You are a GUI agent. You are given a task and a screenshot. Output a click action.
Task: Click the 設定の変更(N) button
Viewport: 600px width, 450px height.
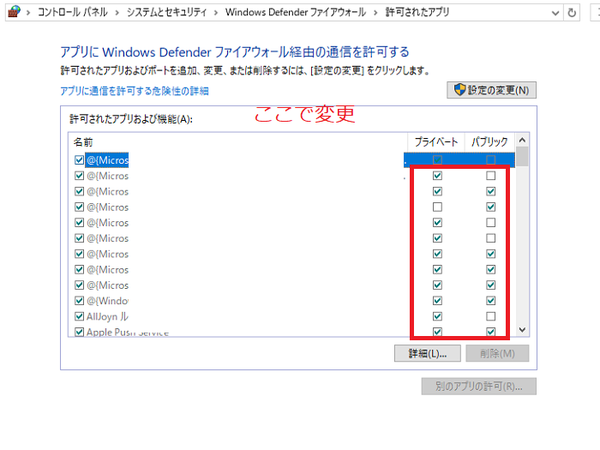[x=492, y=90]
